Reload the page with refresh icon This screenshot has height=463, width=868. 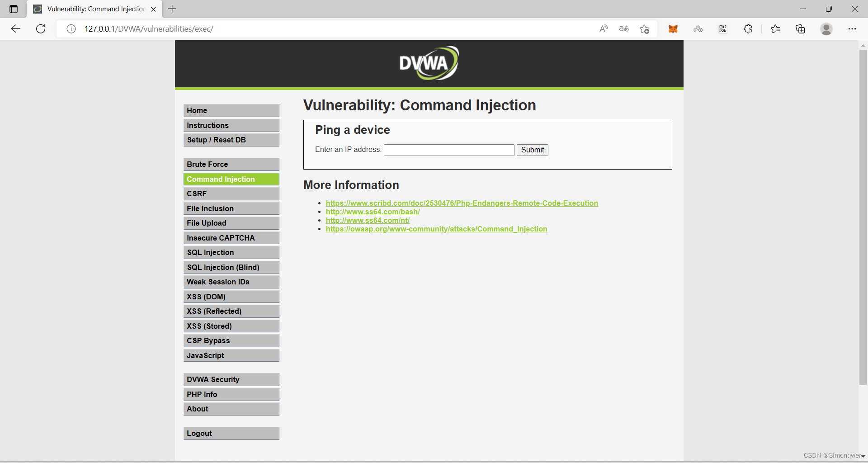(41, 29)
